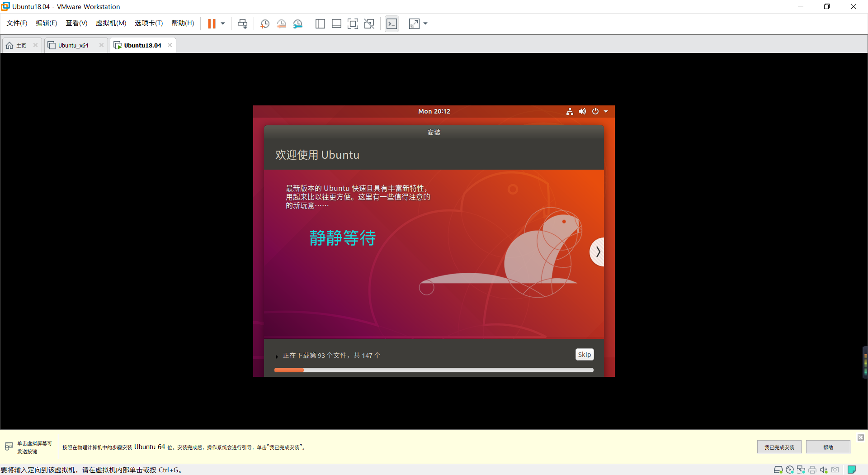Close the Ubuntu_x64 tab

point(101,45)
